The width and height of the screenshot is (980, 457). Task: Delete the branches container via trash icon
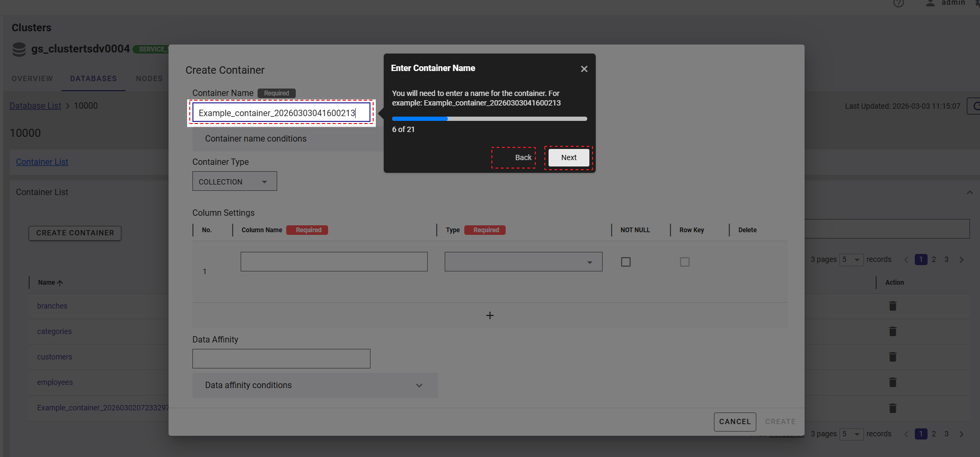(x=893, y=306)
